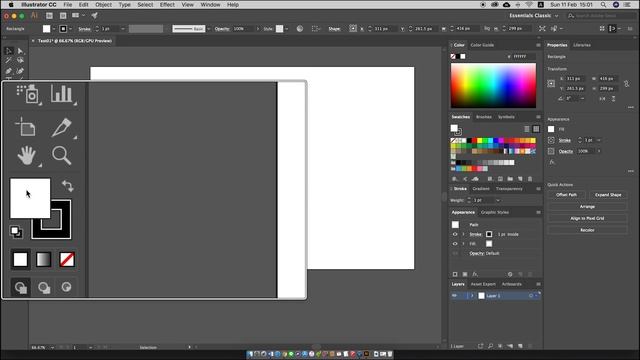Viewport: 640px width, 360px height.
Task: Expand Fill row in Appearance panel
Action: point(463,244)
